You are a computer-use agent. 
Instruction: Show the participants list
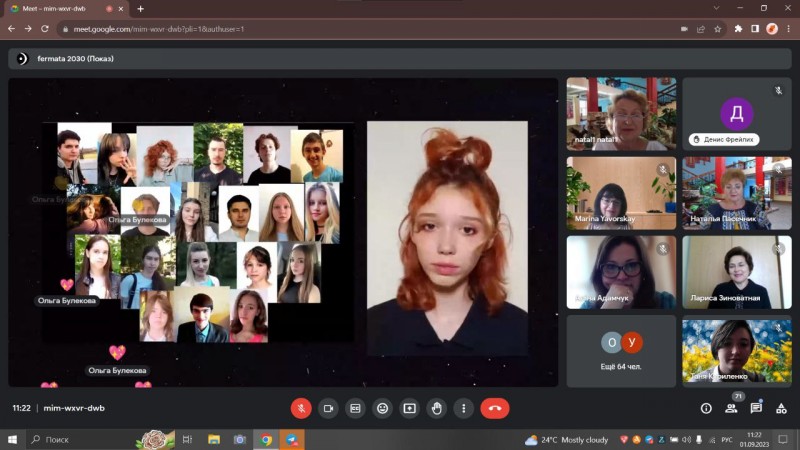click(x=731, y=408)
